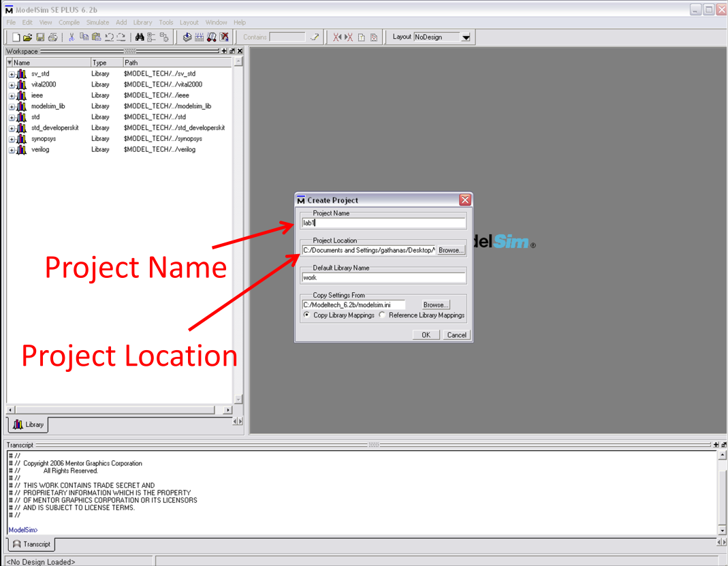Click the Compile All toolbar icon
The width and height of the screenshot is (728, 566).
(199, 37)
